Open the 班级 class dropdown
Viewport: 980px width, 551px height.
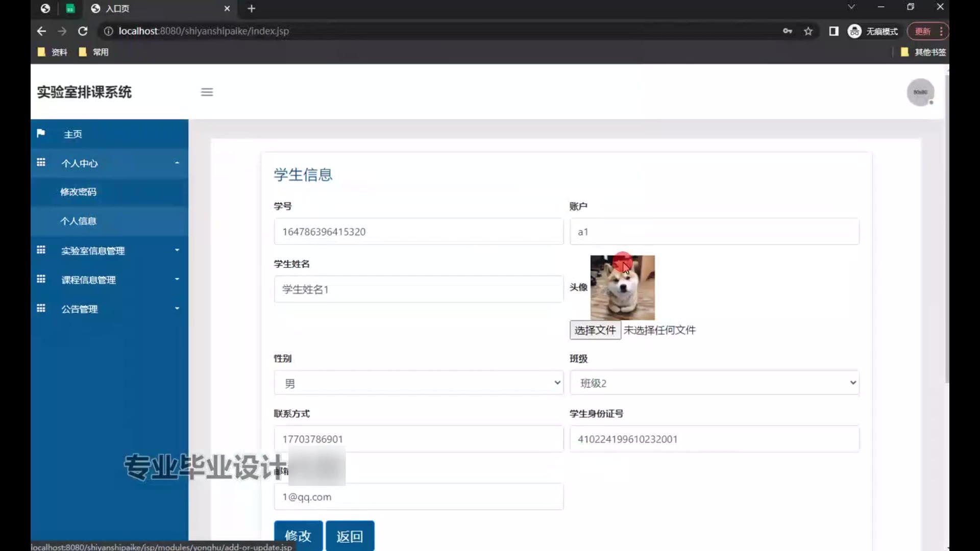[x=714, y=383]
